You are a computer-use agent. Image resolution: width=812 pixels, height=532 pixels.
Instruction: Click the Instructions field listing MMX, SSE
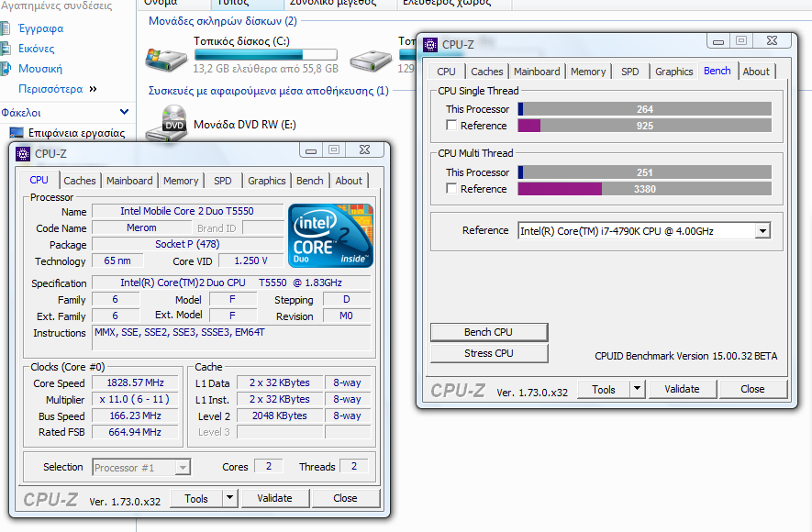point(231,338)
